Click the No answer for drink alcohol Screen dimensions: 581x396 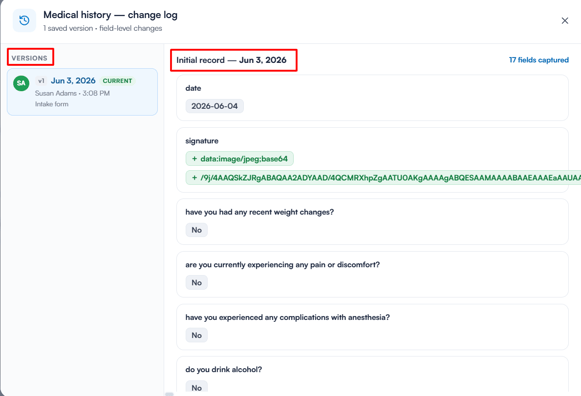[196, 387]
